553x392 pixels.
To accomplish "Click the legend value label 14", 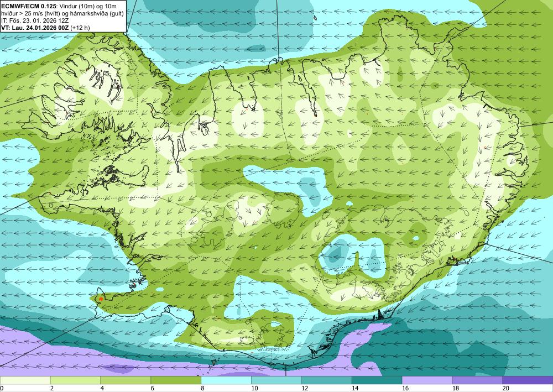I will pos(355,388).
